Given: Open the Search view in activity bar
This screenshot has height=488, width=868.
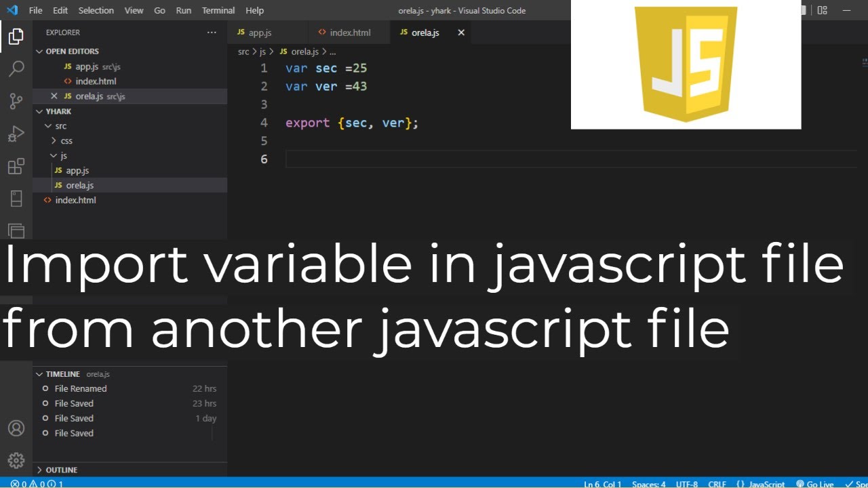Looking at the screenshot, I should (x=16, y=68).
